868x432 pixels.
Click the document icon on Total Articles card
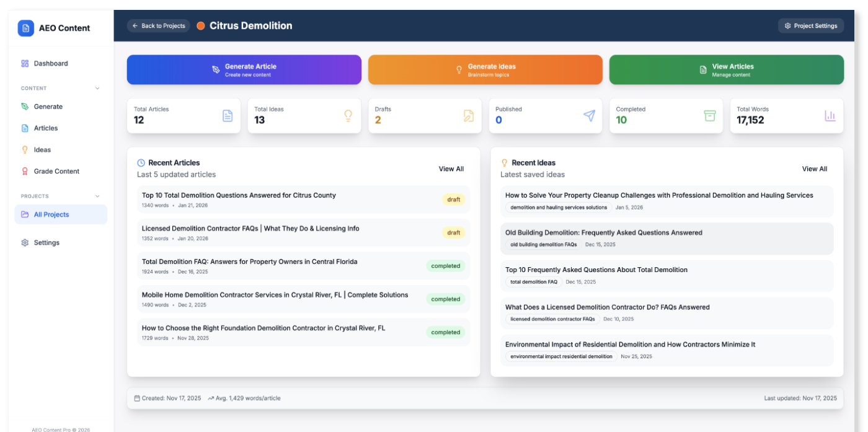(227, 115)
